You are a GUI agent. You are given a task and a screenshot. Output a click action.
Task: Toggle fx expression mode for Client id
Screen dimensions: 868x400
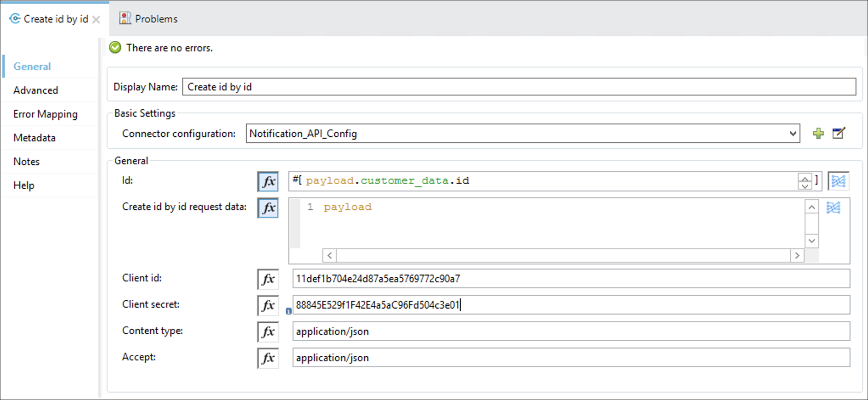(268, 279)
